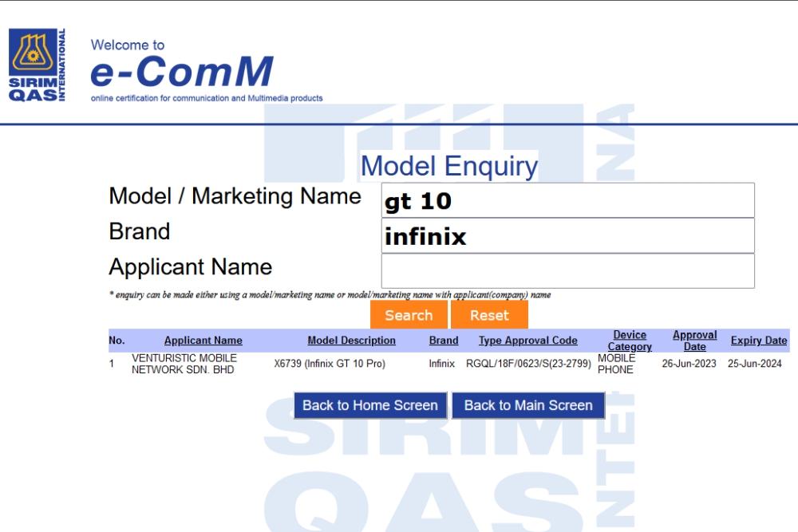Viewport: 798px width, 532px height.
Task: Select applicant VENTURISTIC MOBILE NETWORK SDN. BHD
Action: click(184, 364)
